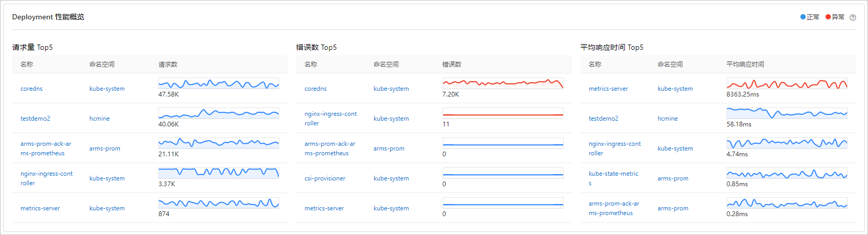868x235 pixels.
Task: Click kube-system namespace of csi-provisioner
Action: 391,178
